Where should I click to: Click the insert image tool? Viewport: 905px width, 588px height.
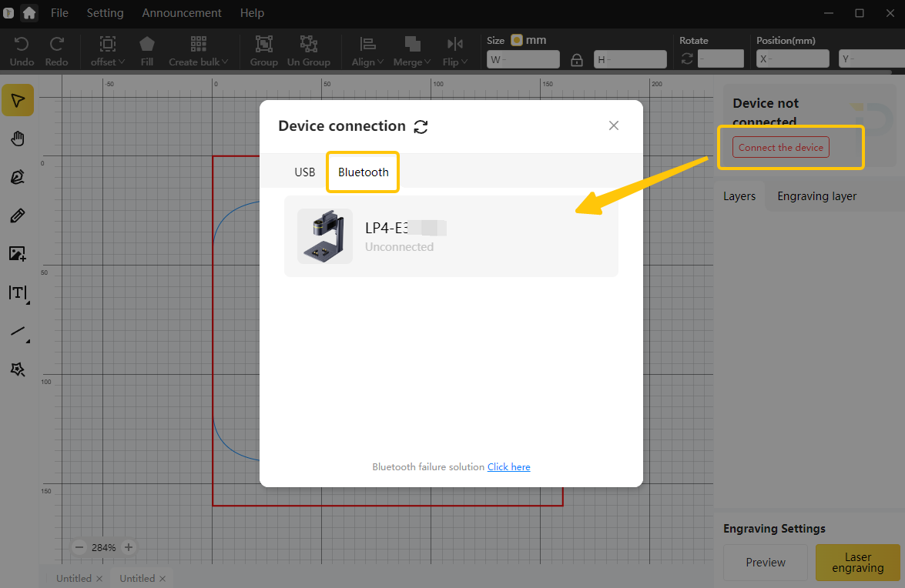click(x=17, y=254)
